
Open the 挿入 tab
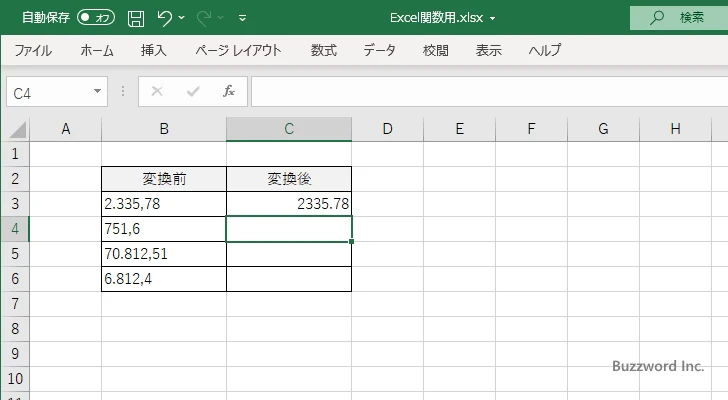tap(154, 50)
